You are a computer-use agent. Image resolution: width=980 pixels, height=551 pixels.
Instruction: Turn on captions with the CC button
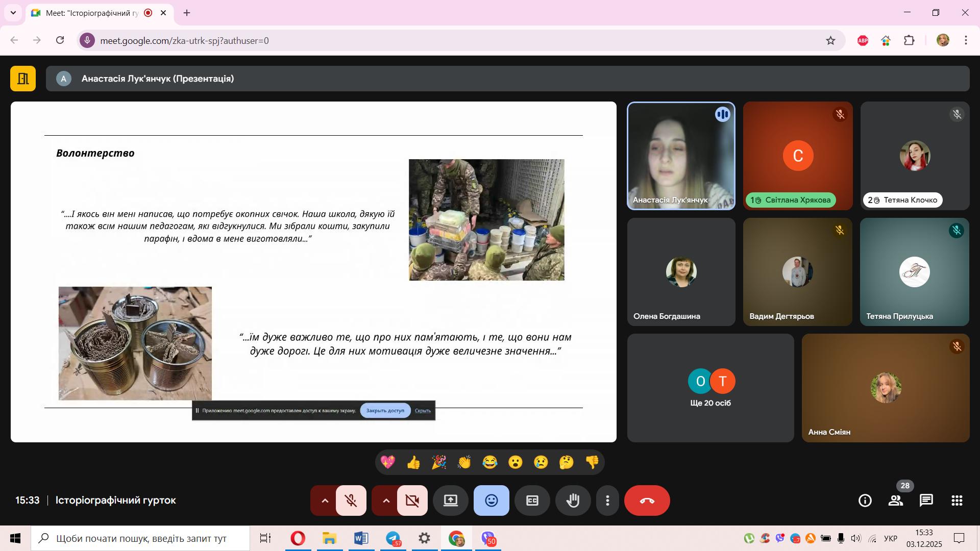(x=532, y=500)
